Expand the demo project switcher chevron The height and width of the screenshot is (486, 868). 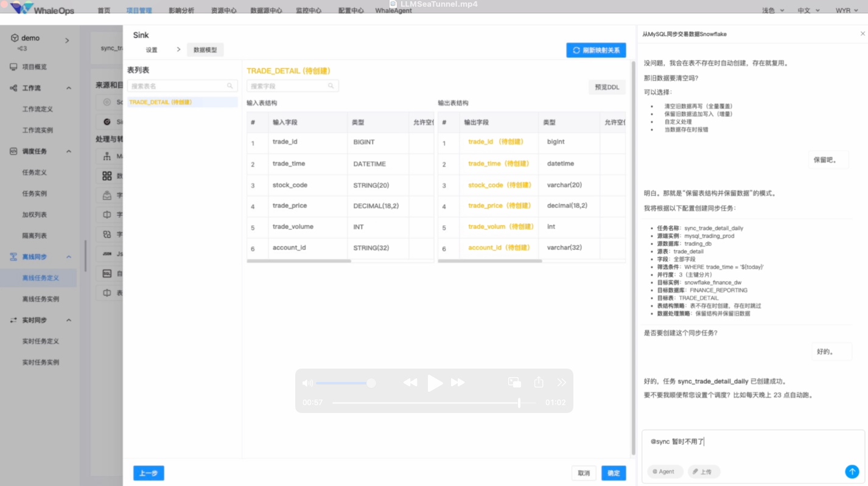coord(67,41)
